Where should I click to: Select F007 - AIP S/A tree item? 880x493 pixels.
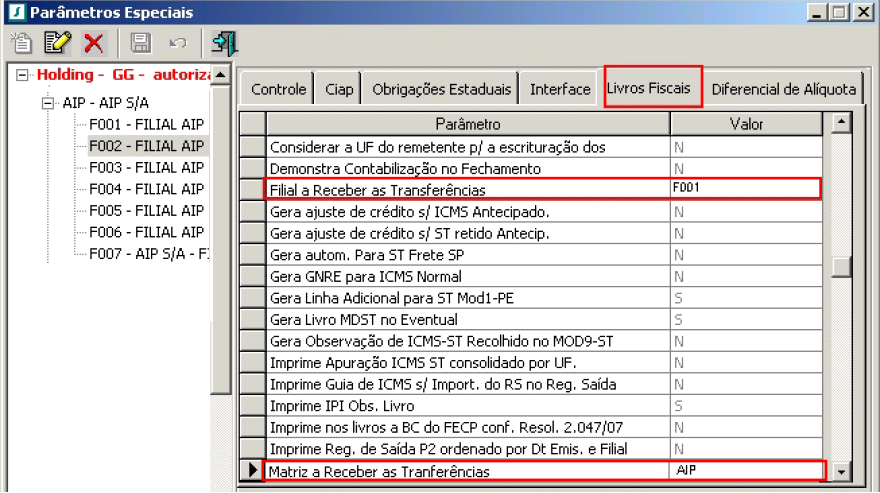[x=149, y=254]
